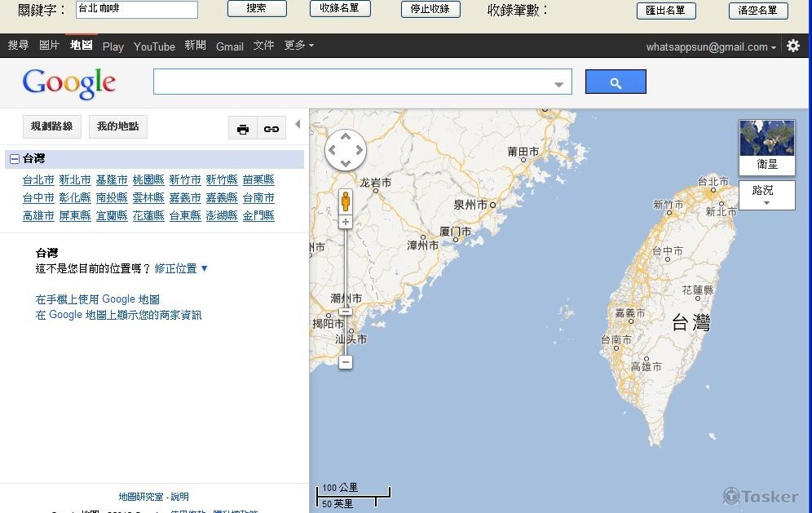The width and height of the screenshot is (812, 513).
Task: Open the Google settings gear icon
Action: tap(793, 46)
